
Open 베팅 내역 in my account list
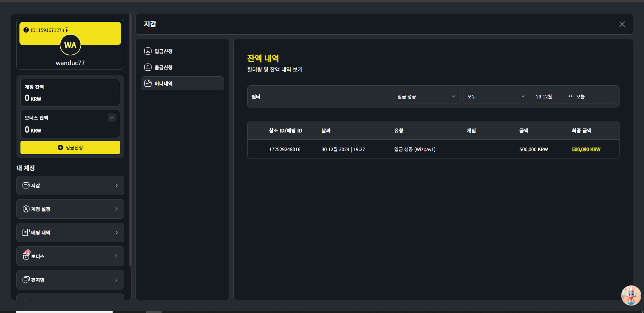70,232
